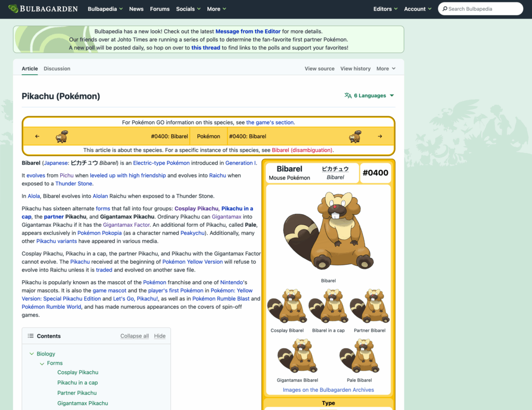Viewport: 532px width, 410px height.
Task: Open the Peakychu link
Action: point(193,233)
